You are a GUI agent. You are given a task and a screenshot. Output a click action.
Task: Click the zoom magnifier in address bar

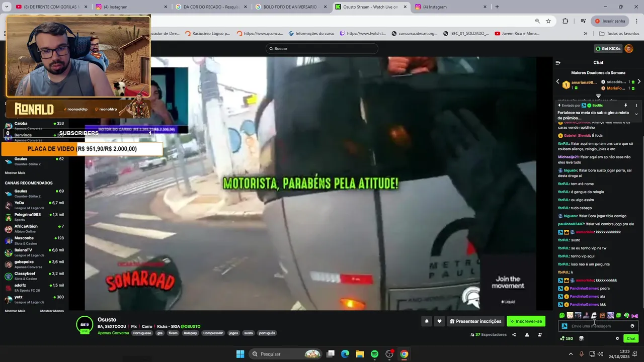[537, 21]
